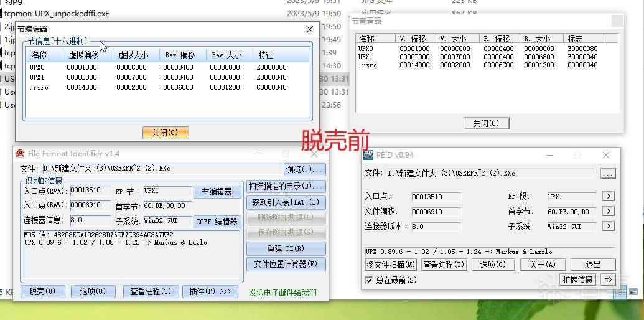Select 特征 column header in 节编辑器

(281, 55)
